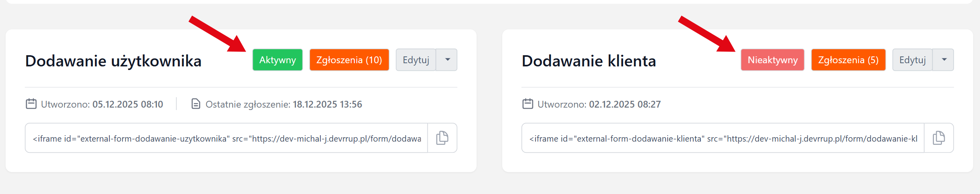Click creation date 02.12.2025 08:27
The height and width of the screenshot is (194, 980).
click(x=625, y=104)
